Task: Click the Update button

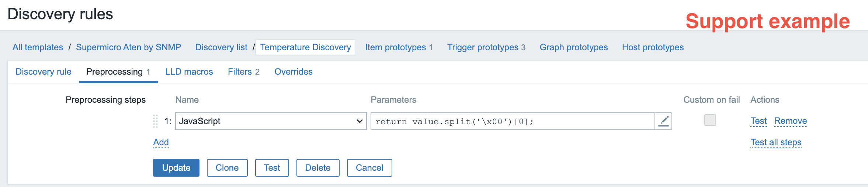Action: point(176,168)
